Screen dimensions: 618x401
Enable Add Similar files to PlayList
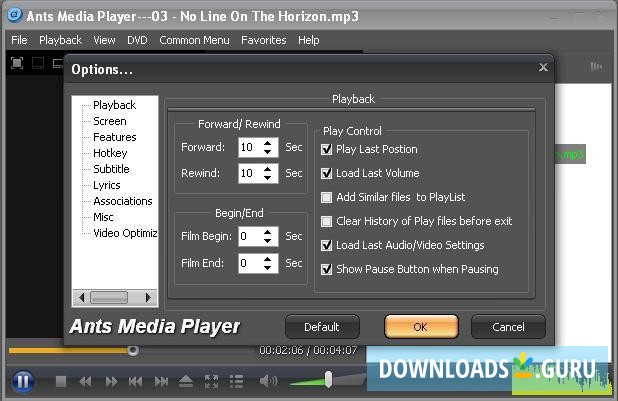(x=326, y=197)
